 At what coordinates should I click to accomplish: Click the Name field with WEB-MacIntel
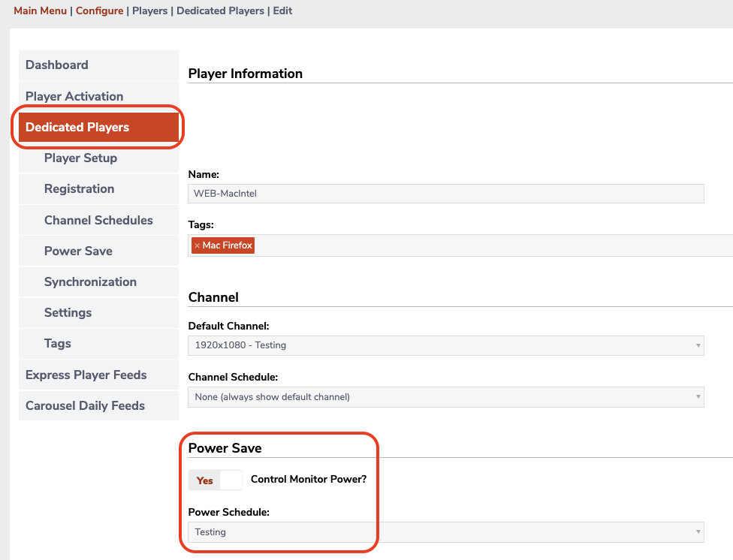446,194
